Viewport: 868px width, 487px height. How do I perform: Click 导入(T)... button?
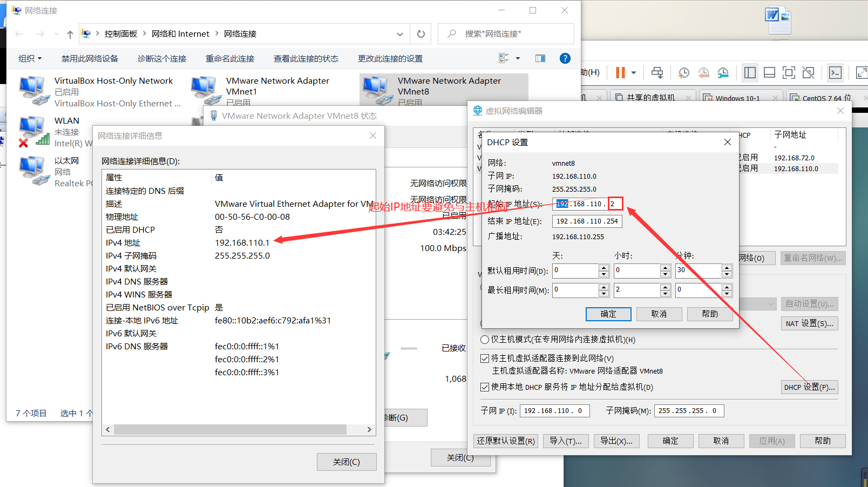(566, 441)
